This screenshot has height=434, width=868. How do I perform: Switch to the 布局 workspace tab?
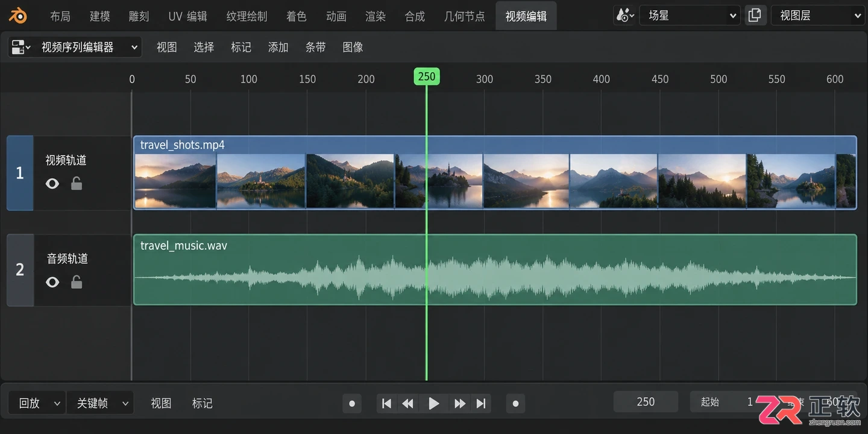(60, 16)
